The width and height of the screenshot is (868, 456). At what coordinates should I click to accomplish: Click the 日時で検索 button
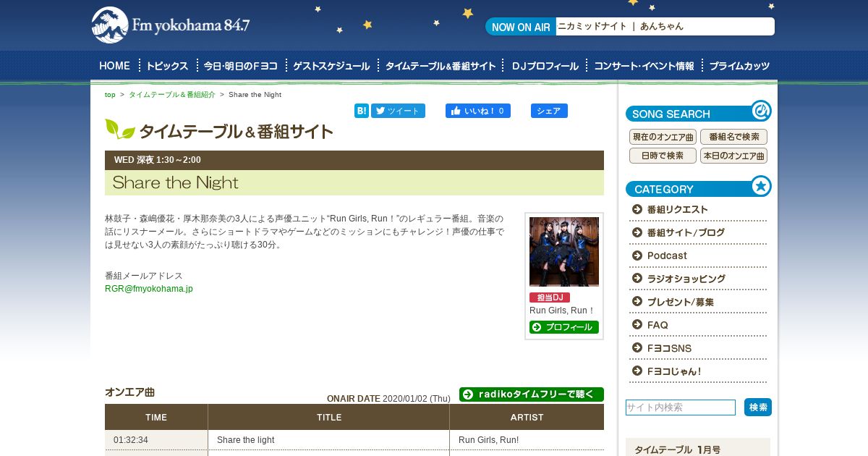coord(663,156)
